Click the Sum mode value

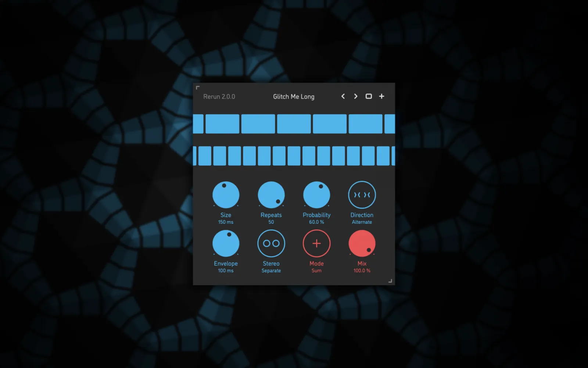click(x=316, y=271)
